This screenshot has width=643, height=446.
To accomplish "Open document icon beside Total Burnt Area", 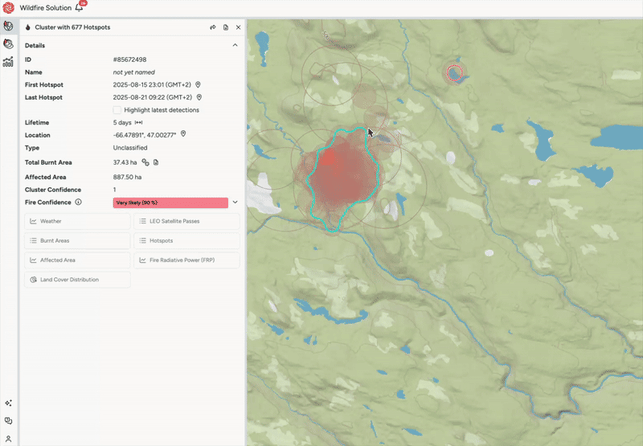I will 156,162.
